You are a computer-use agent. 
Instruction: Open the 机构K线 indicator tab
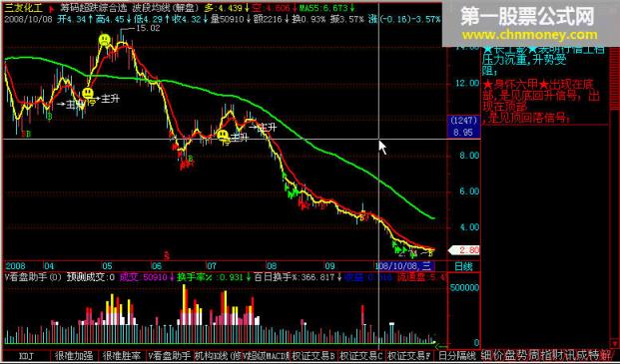click(218, 356)
